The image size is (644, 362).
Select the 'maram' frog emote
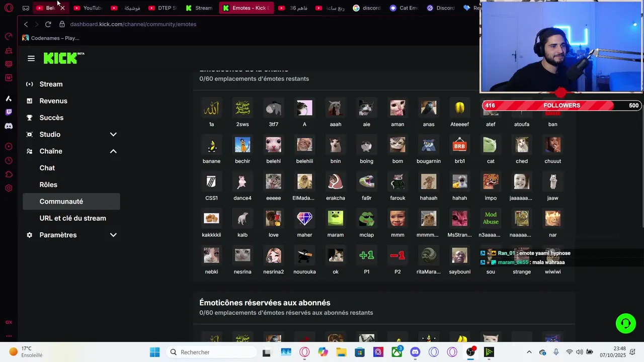pyautogui.click(x=336, y=218)
